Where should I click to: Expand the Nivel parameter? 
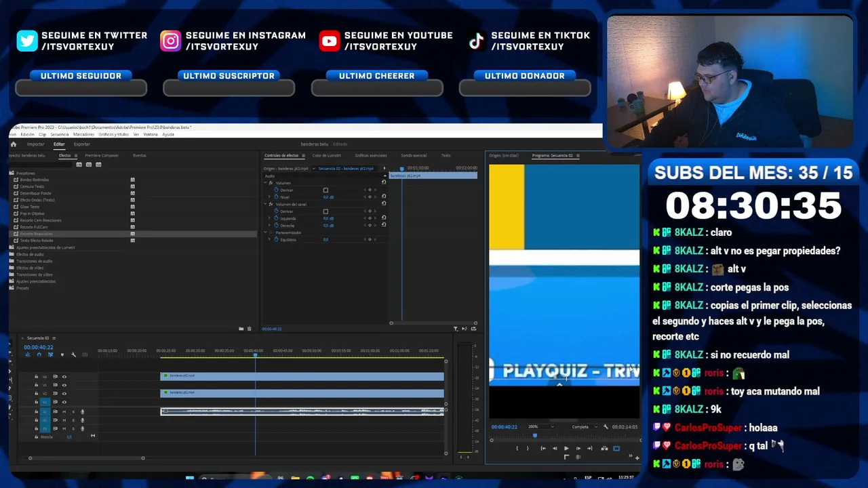point(270,197)
